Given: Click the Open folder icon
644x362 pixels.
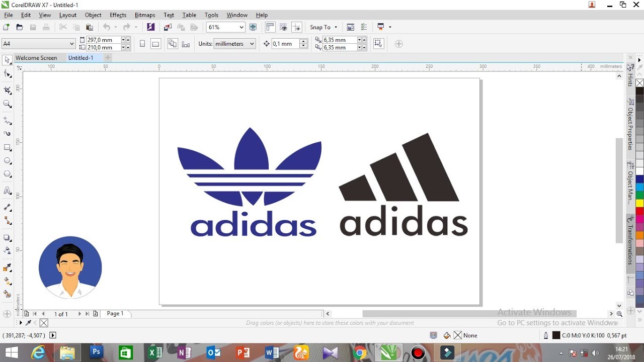Looking at the screenshot, I should click(x=20, y=27).
